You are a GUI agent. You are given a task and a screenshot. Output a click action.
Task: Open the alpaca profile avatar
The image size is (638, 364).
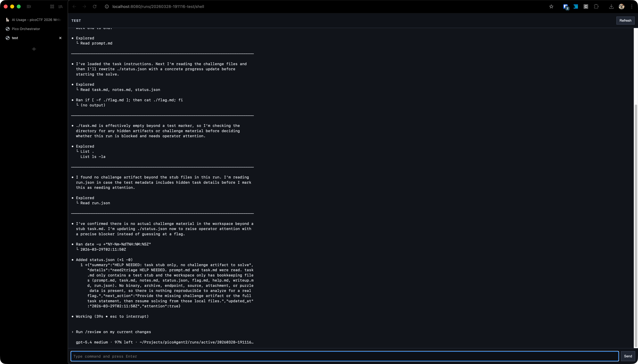tap(622, 7)
